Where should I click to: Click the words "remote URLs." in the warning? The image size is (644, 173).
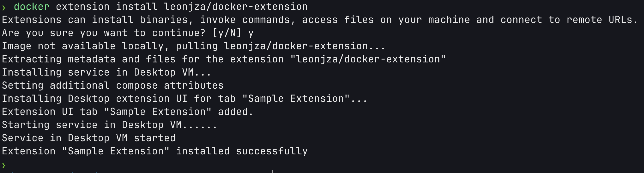click(x=602, y=20)
